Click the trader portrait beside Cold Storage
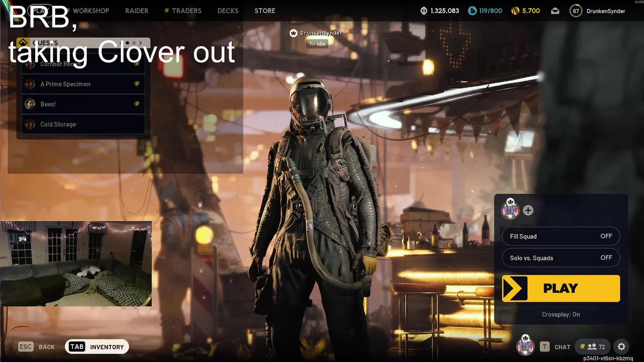Screen dimensions: 644x362 30,124
